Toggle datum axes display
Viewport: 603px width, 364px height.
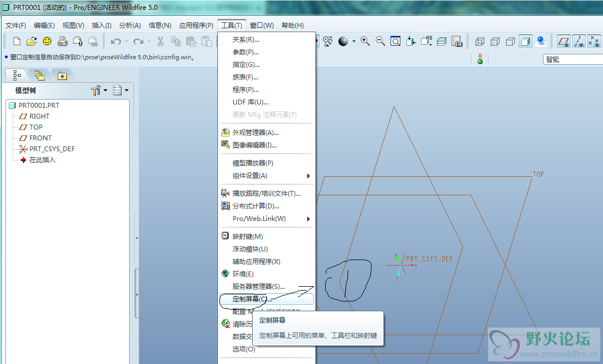pos(579,41)
